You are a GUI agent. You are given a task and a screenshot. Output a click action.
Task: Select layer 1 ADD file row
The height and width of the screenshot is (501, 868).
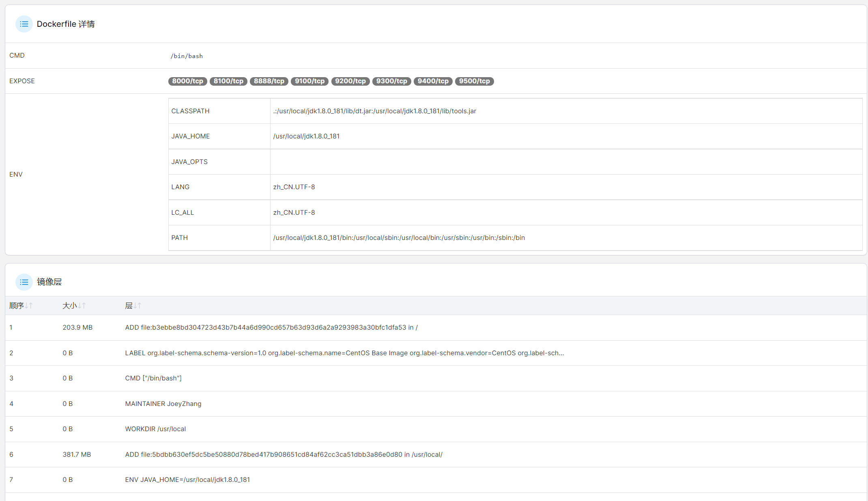point(271,328)
